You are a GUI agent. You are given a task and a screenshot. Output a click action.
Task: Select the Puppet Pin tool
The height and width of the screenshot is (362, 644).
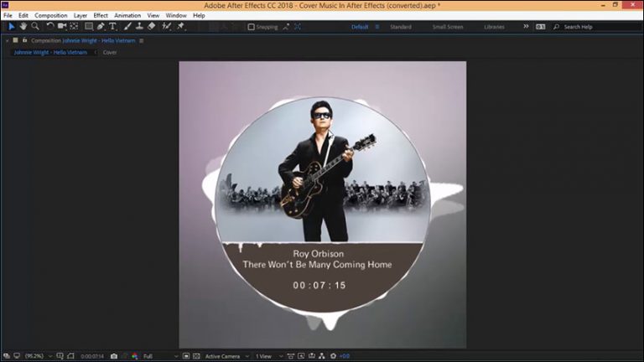pyautogui.click(x=181, y=27)
